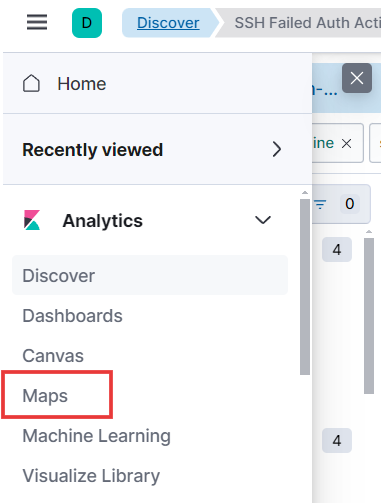The height and width of the screenshot is (503, 381).
Task: Navigate to Canvas
Action: 53,355
